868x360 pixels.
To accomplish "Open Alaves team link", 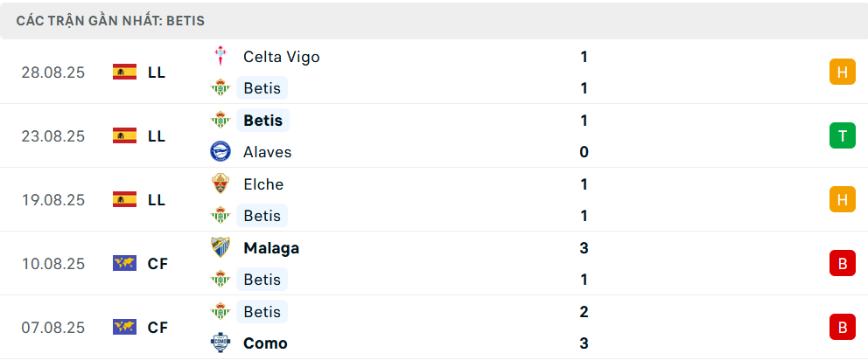I will click(267, 152).
